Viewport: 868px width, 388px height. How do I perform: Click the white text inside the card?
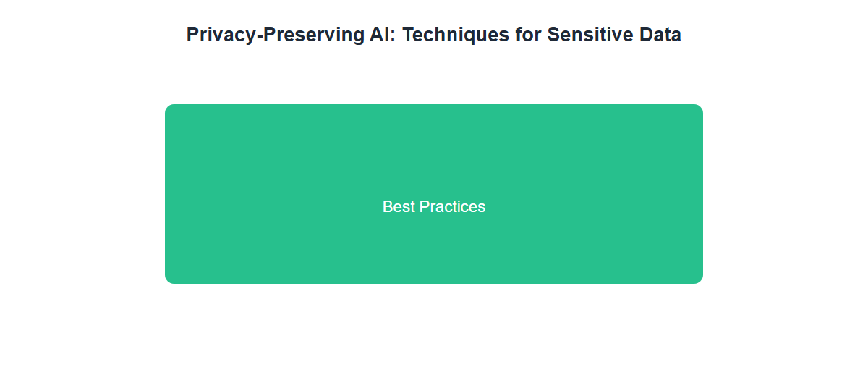(x=434, y=207)
